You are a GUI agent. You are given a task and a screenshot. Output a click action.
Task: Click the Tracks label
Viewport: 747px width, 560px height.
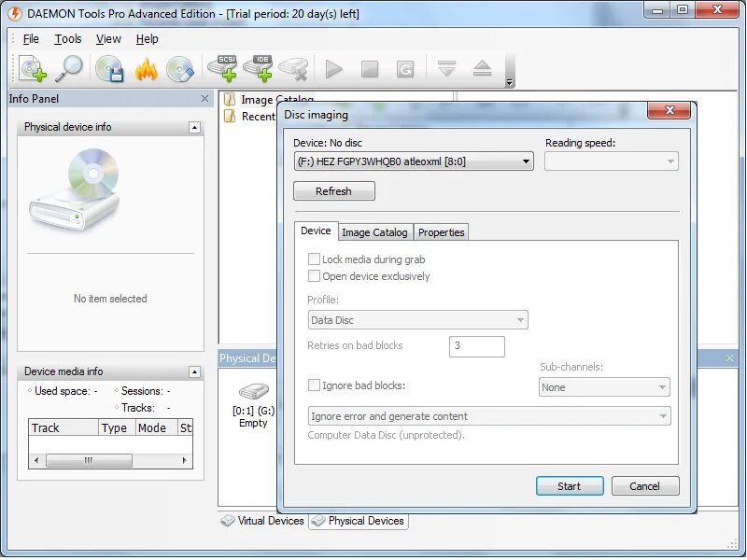pyautogui.click(x=138, y=408)
